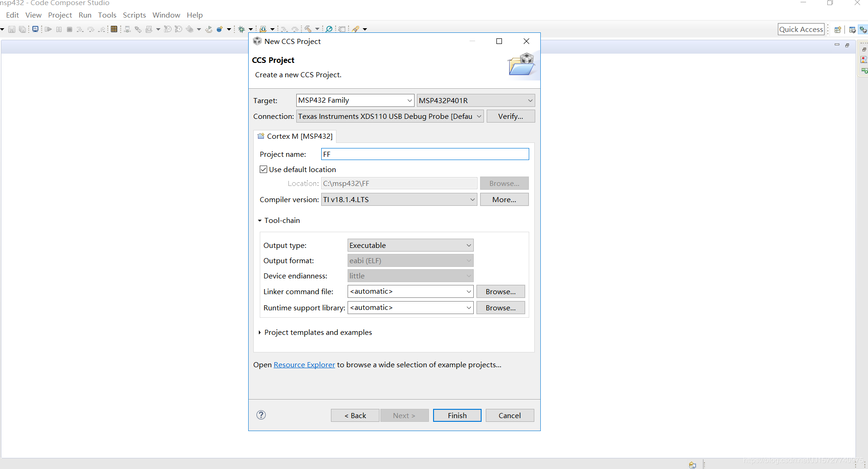
Task: Click the Finish button
Action: [457, 415]
